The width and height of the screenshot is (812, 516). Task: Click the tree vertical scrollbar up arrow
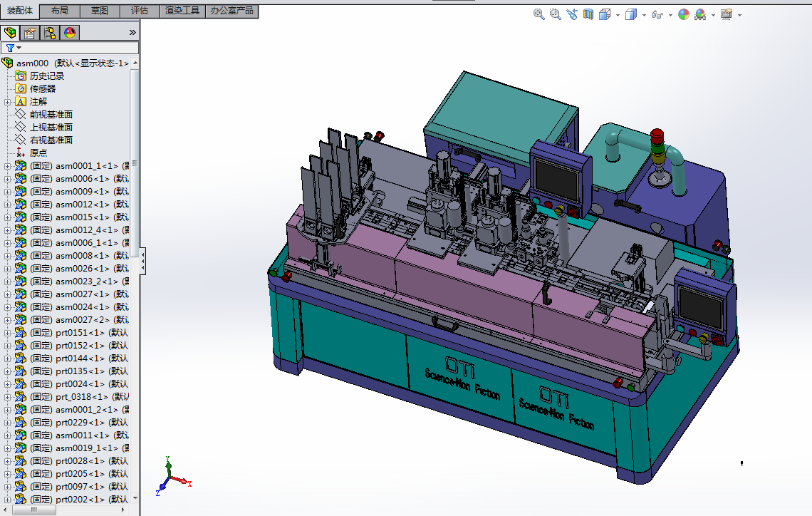point(135,63)
